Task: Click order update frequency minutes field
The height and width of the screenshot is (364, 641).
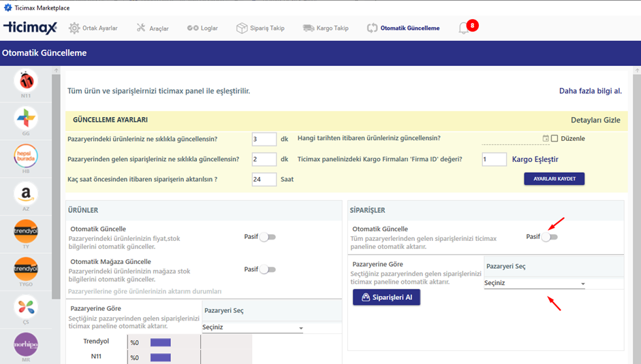Action: click(264, 159)
